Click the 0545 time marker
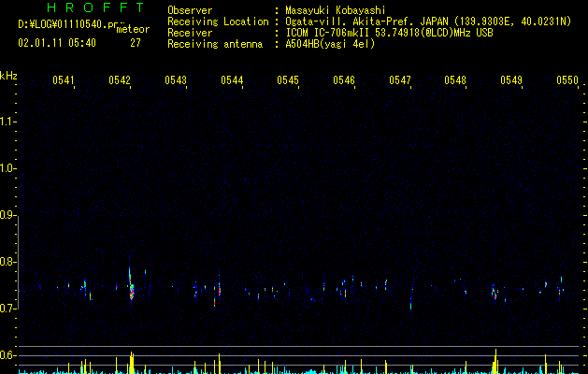This screenshot has height=374, width=588. 288,79
